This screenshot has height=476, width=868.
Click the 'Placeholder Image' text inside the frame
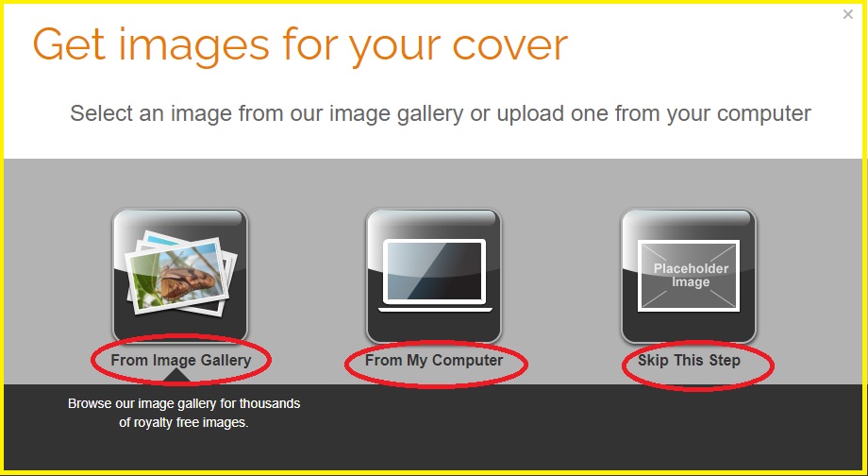(691, 276)
